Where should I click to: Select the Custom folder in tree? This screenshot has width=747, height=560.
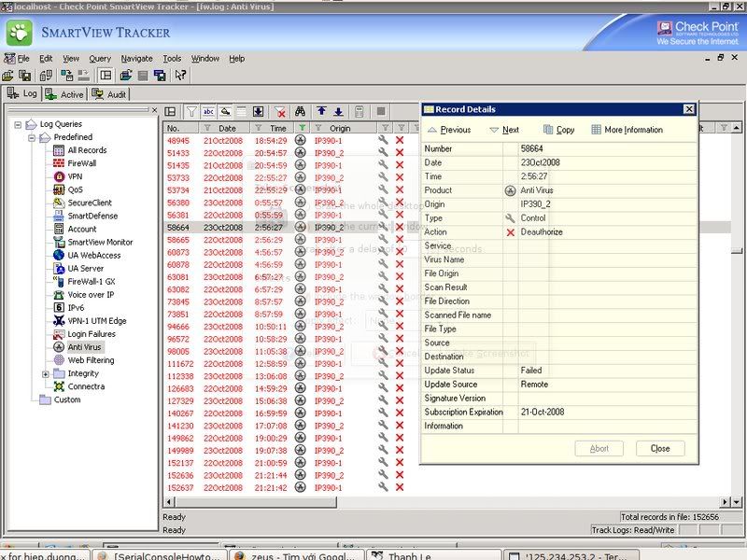pos(67,399)
